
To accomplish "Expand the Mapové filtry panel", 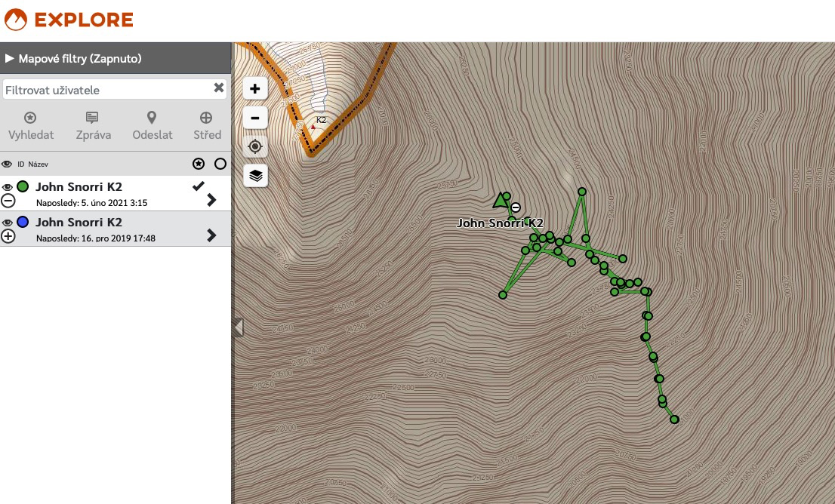I will pos(116,58).
